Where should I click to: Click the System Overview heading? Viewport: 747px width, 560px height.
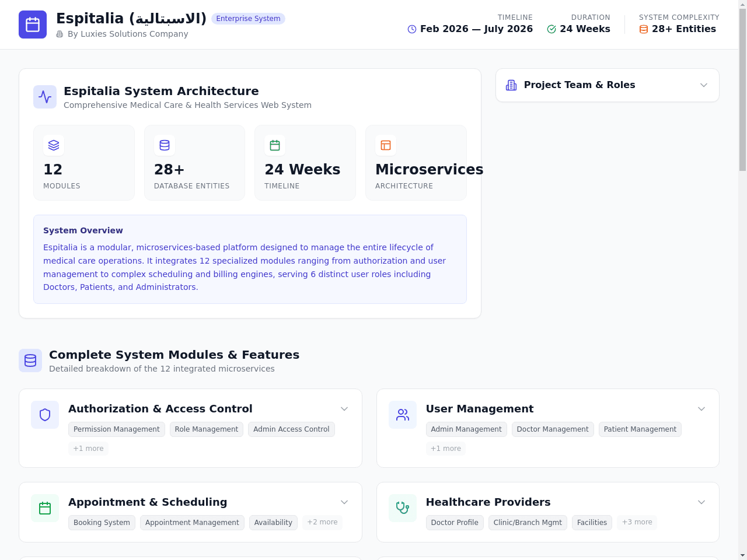point(83,230)
